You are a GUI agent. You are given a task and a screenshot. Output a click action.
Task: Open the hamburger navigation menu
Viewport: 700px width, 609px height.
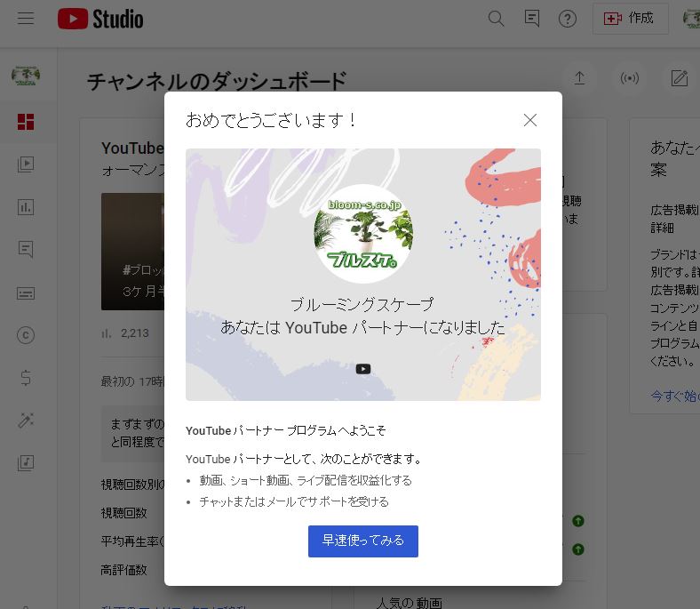[x=26, y=19]
